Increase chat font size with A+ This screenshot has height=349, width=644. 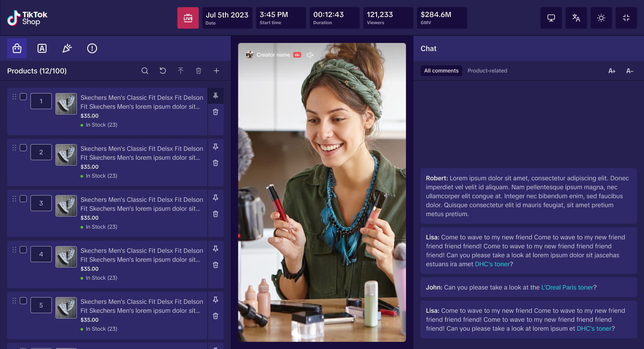pos(612,71)
